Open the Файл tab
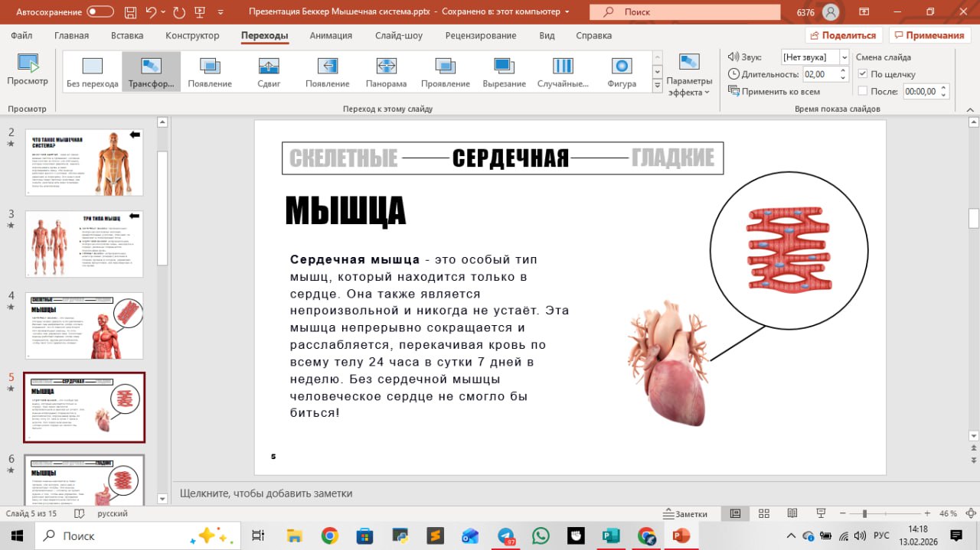This screenshot has width=980, height=550. point(21,35)
